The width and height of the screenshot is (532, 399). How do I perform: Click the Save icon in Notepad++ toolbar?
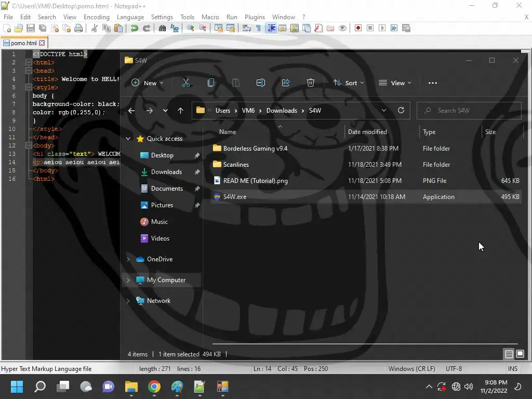pos(31,28)
